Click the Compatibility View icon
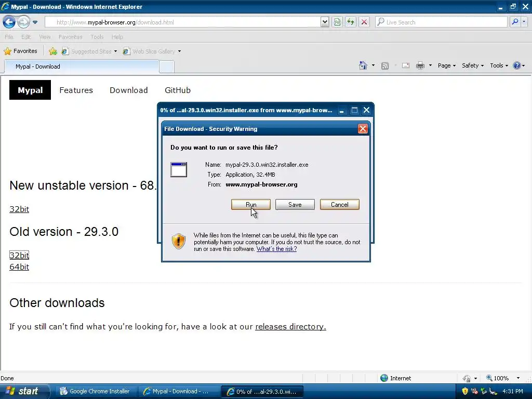 click(x=337, y=22)
